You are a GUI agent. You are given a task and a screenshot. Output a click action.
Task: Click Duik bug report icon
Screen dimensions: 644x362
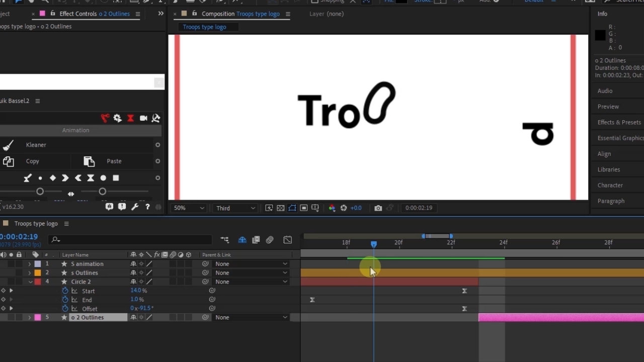[109, 207]
